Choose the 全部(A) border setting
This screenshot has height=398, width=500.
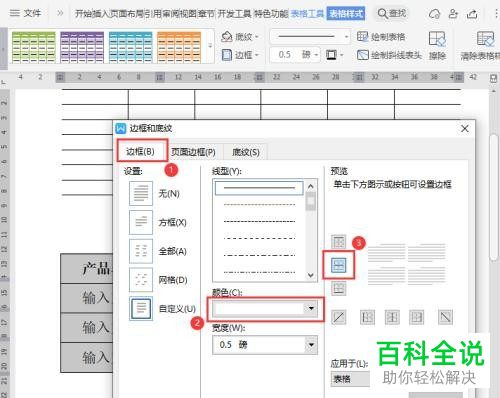(158, 251)
